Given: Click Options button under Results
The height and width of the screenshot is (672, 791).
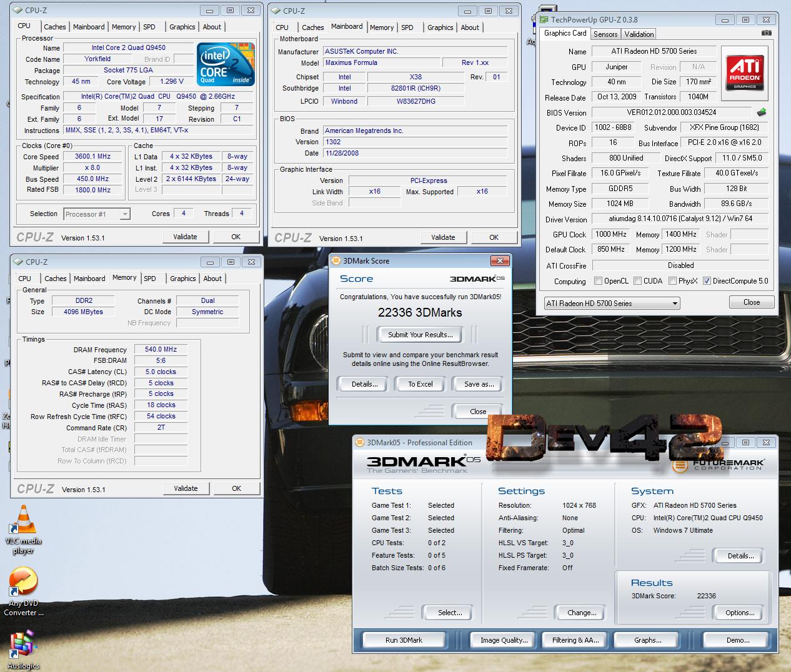Looking at the screenshot, I should [740, 613].
